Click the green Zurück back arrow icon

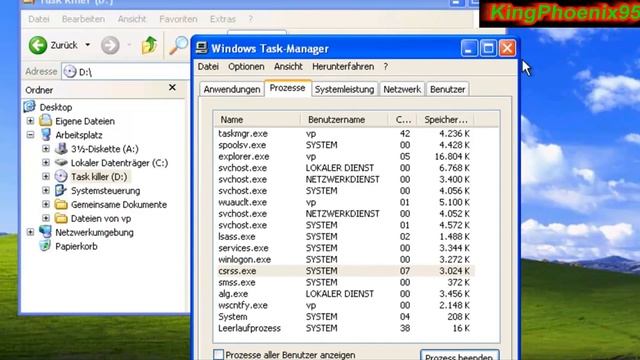[x=38, y=45]
